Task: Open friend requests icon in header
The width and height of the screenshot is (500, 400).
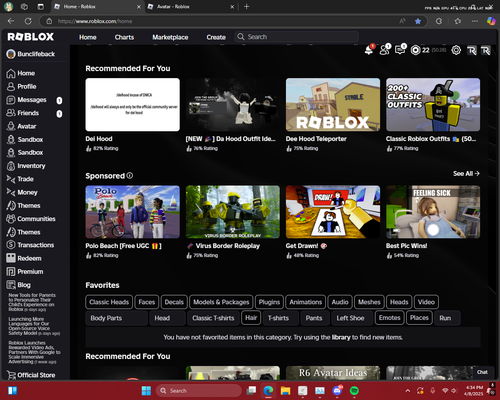Action: 385,50
